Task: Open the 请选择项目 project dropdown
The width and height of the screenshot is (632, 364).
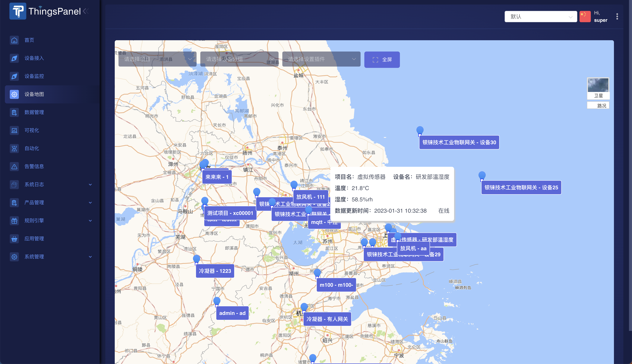Action: point(157,59)
